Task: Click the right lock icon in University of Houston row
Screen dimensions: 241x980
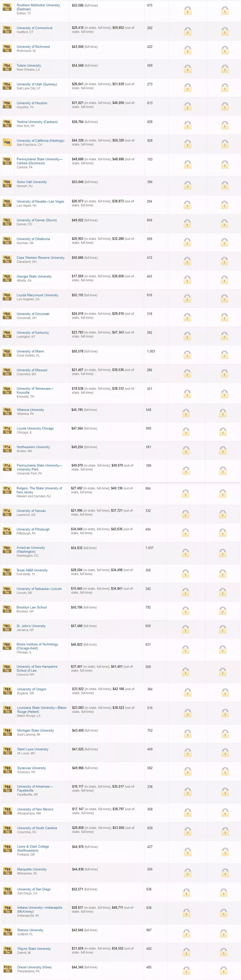Action: pos(225,106)
